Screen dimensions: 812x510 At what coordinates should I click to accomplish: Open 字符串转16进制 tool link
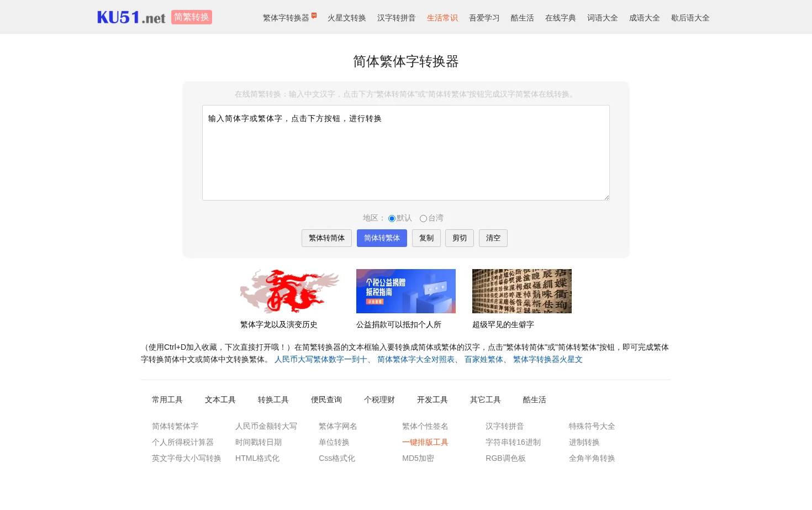click(x=513, y=442)
